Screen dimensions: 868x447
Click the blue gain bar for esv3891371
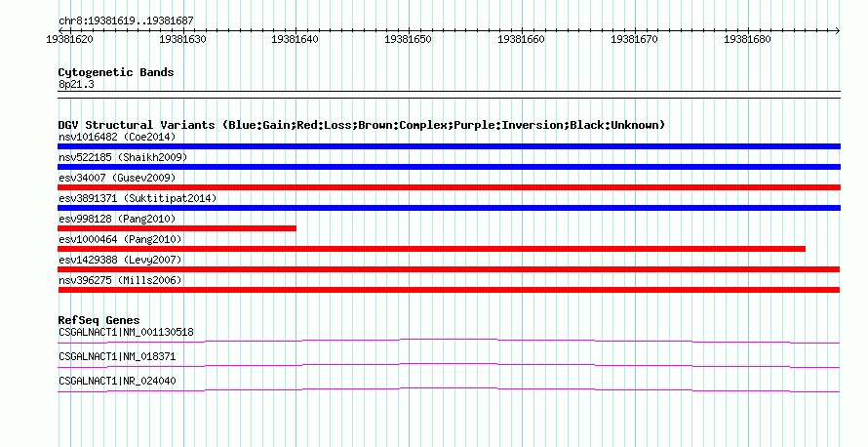pos(449,208)
